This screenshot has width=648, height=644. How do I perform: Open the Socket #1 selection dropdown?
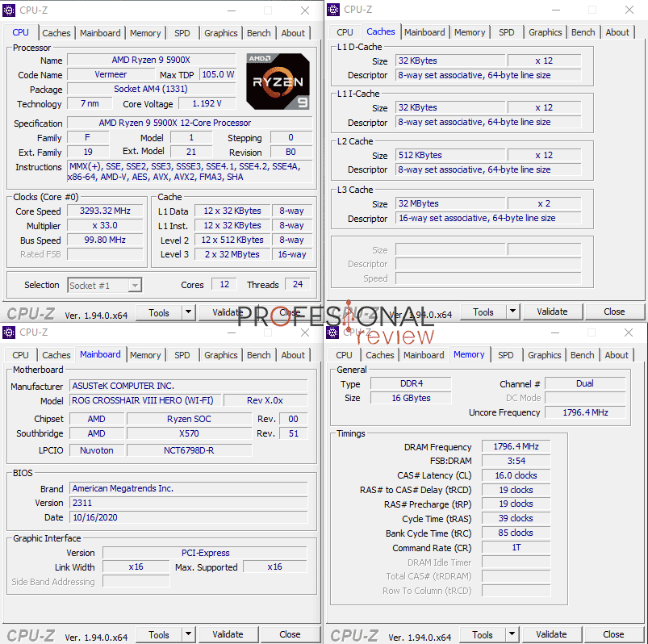[105, 285]
